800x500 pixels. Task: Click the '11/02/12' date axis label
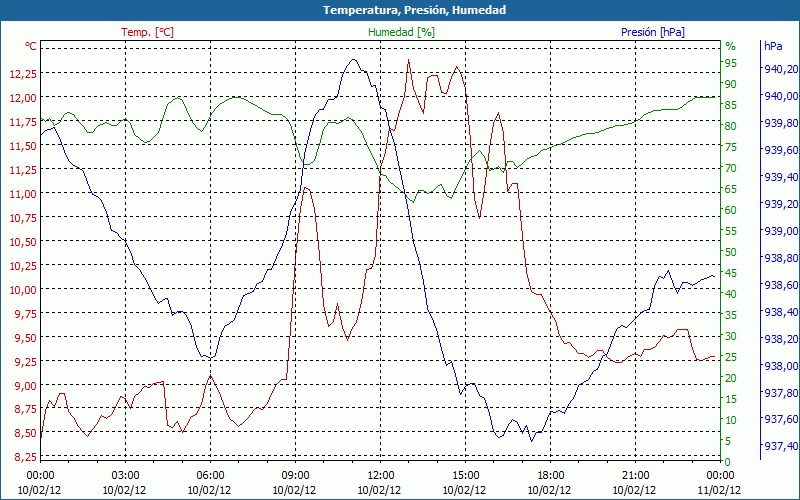click(x=719, y=491)
